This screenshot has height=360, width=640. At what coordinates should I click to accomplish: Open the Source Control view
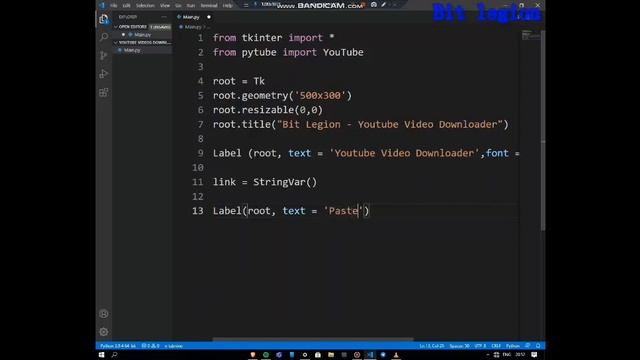click(104, 55)
